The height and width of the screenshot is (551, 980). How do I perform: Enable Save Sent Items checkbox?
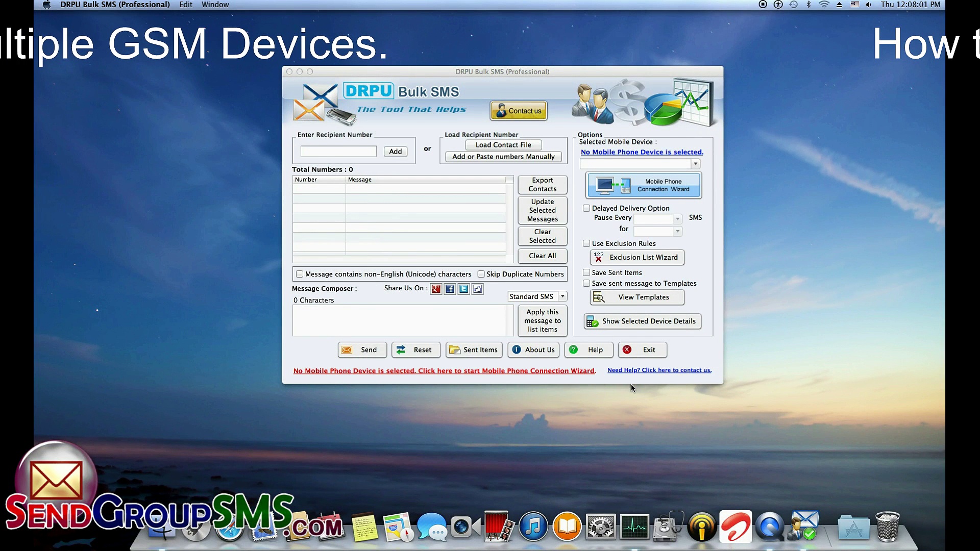pyautogui.click(x=585, y=272)
